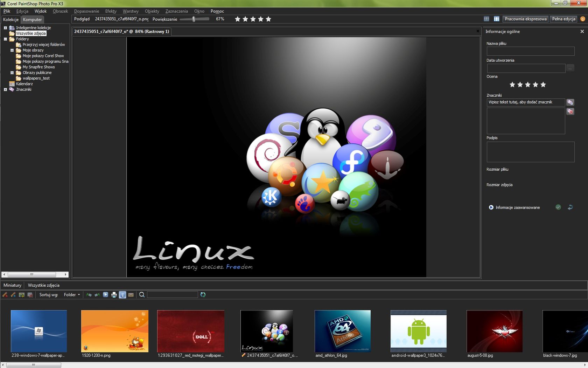Click the copy-to-photos icon in Miniatury toolbar
The width and height of the screenshot is (588, 368).
[x=22, y=295]
